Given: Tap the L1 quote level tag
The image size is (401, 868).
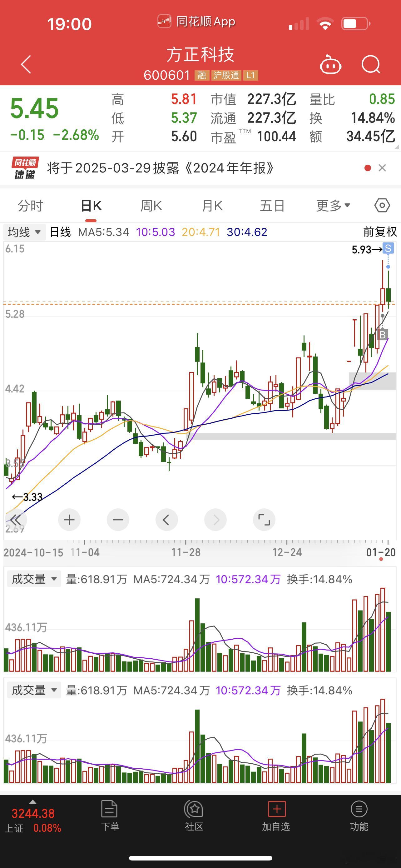Looking at the screenshot, I should (250, 75).
